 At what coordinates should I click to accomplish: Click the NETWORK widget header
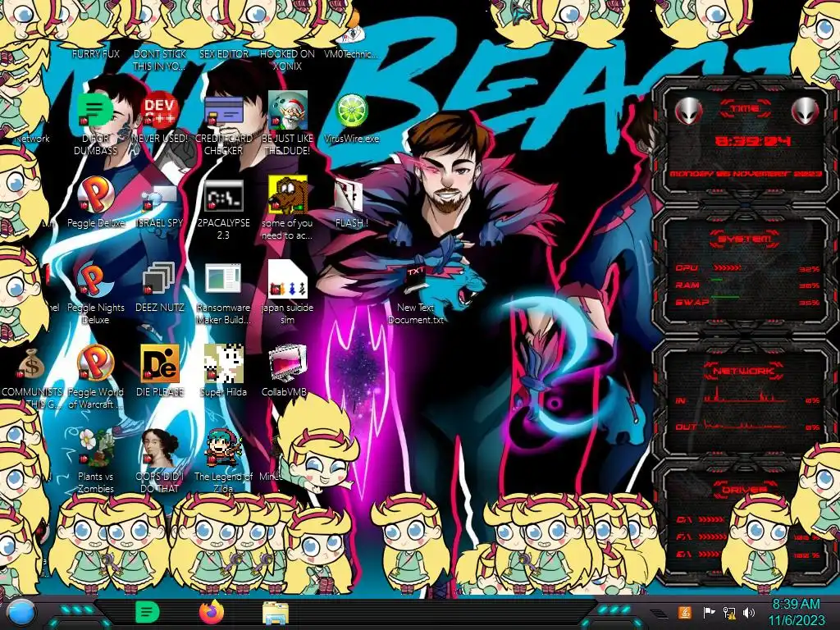pyautogui.click(x=743, y=370)
